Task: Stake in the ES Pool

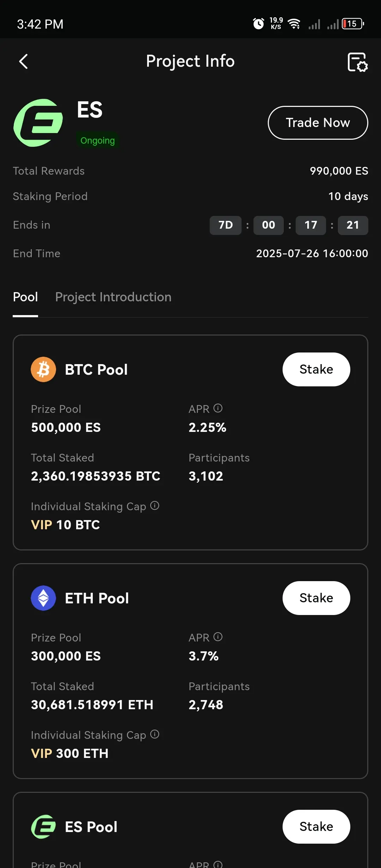Action: [x=316, y=827]
